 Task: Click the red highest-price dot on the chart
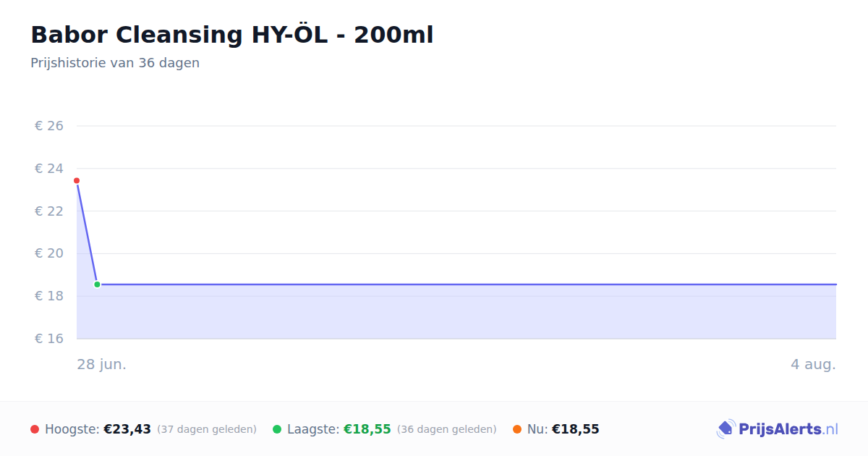coord(77,180)
